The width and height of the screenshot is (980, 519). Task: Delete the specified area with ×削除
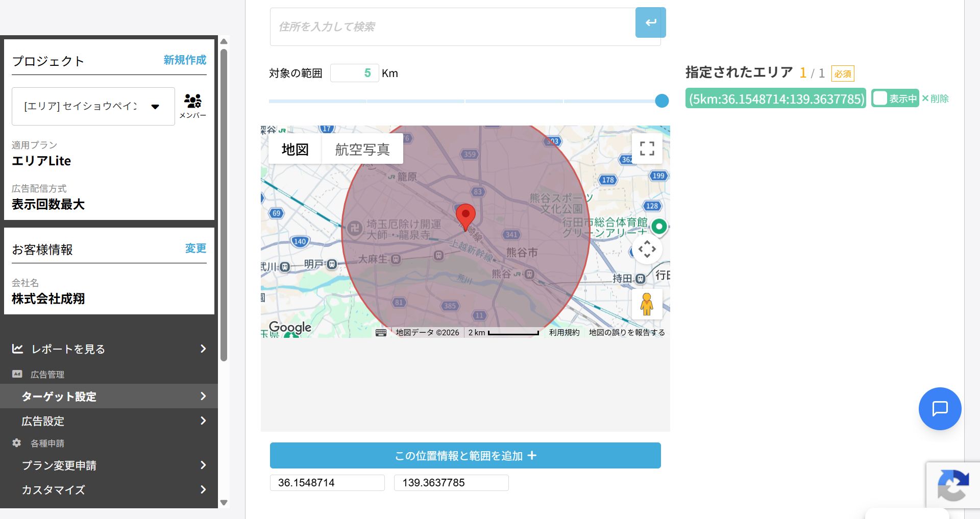(x=935, y=98)
